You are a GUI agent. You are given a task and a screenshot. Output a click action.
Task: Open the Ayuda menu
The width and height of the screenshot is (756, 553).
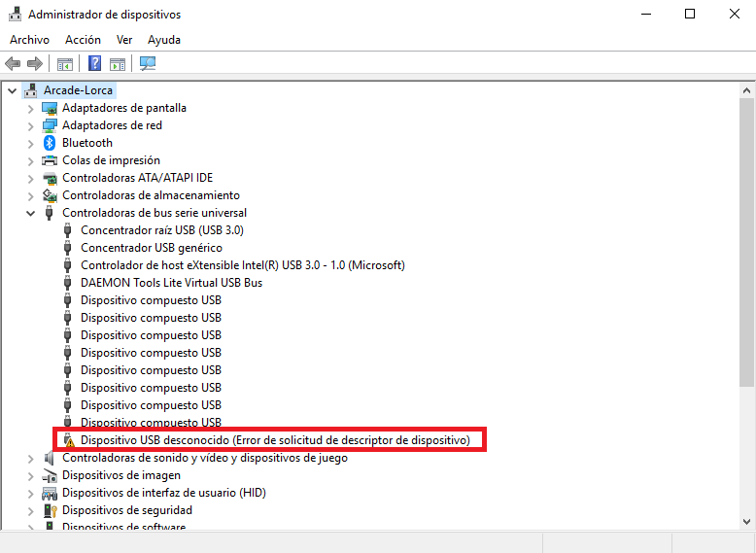(164, 40)
